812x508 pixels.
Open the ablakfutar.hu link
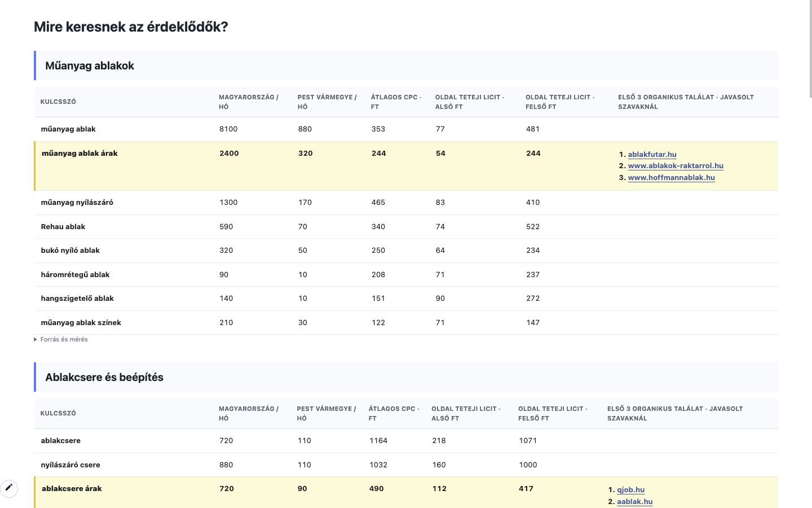pyautogui.click(x=652, y=154)
